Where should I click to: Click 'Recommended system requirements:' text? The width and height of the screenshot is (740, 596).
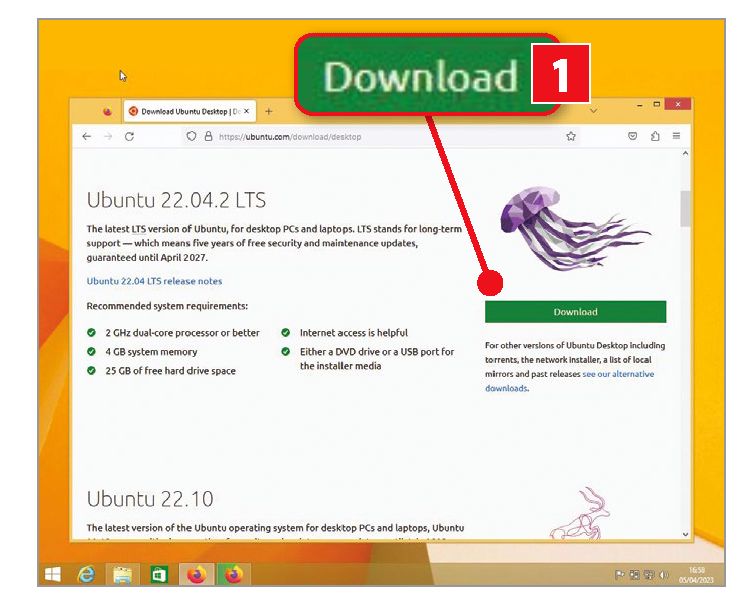click(x=167, y=306)
